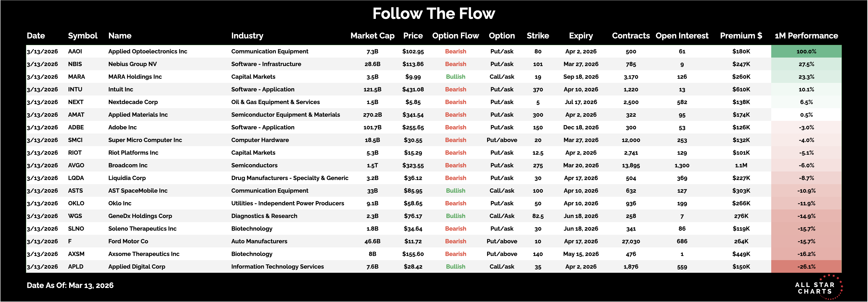Click the Follow The Flow title
Image resolution: width=868 pixels, height=302 pixels.
click(434, 14)
